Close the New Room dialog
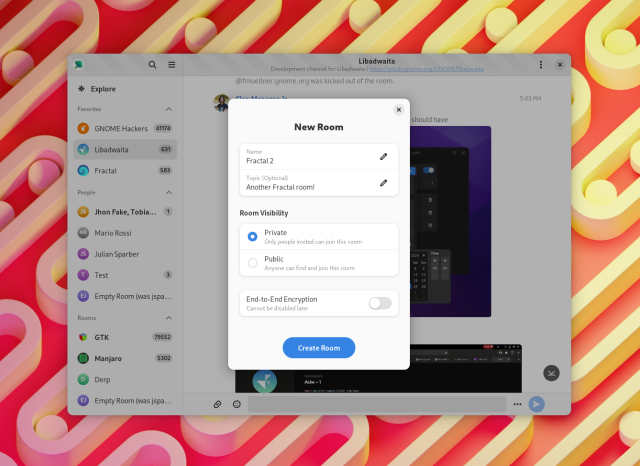Image resolution: width=640 pixels, height=466 pixels. coord(399,109)
